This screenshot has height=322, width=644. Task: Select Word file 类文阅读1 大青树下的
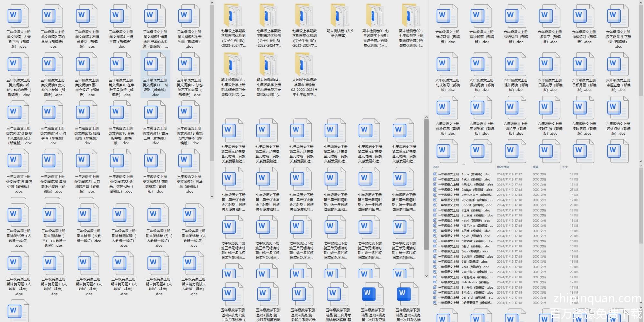(18, 26)
